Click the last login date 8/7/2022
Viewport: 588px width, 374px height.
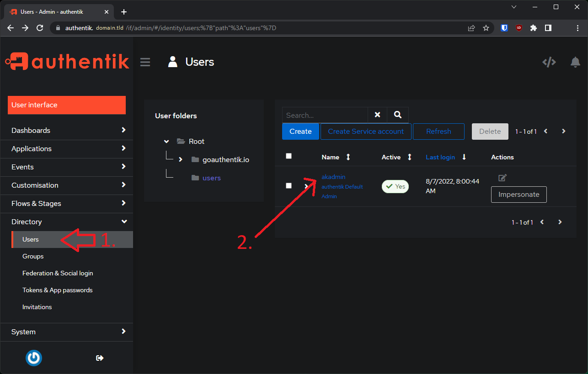coord(453,186)
